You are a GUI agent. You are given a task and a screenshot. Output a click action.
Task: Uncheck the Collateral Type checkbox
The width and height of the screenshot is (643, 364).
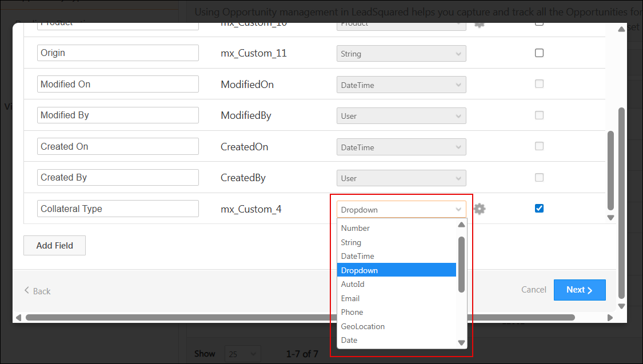coord(539,209)
